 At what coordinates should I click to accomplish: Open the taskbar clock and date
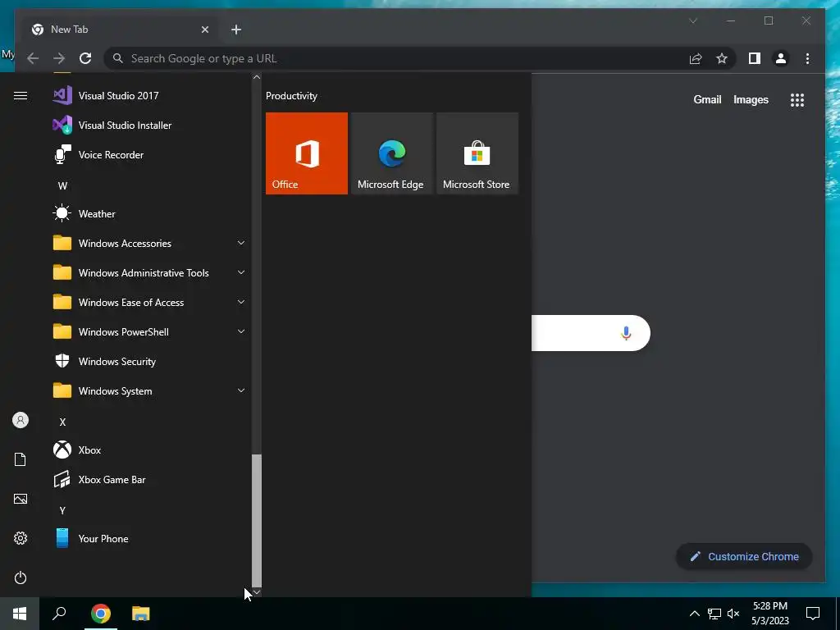point(769,614)
